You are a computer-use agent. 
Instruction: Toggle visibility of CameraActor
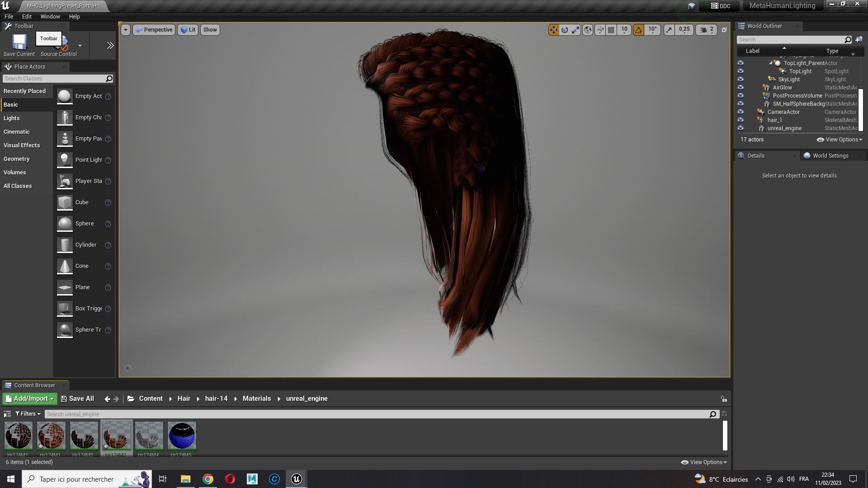click(x=741, y=112)
